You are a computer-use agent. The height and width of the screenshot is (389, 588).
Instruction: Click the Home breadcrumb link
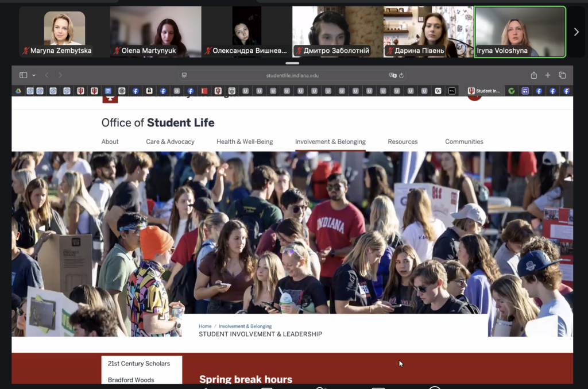205,326
